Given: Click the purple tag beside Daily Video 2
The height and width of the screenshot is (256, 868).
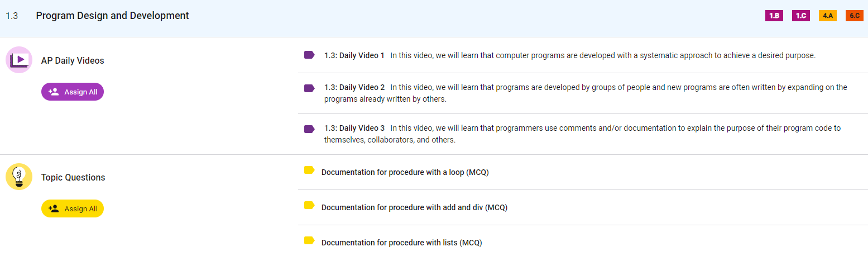Looking at the screenshot, I should coord(309,88).
